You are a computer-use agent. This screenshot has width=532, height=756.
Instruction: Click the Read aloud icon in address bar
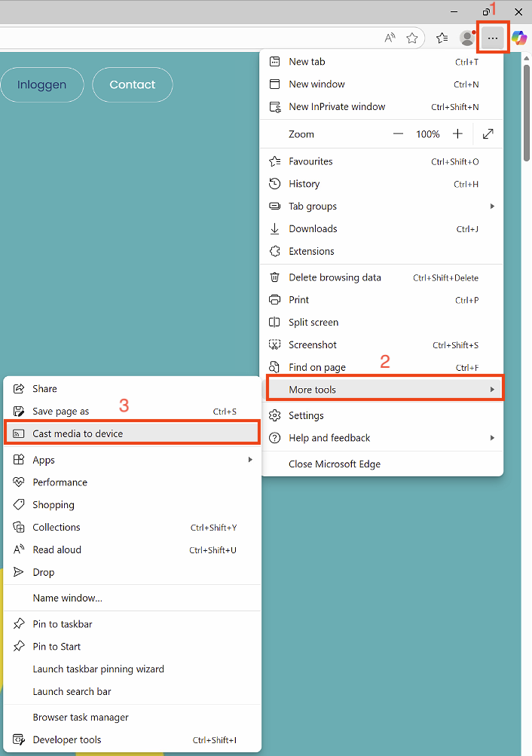point(390,38)
